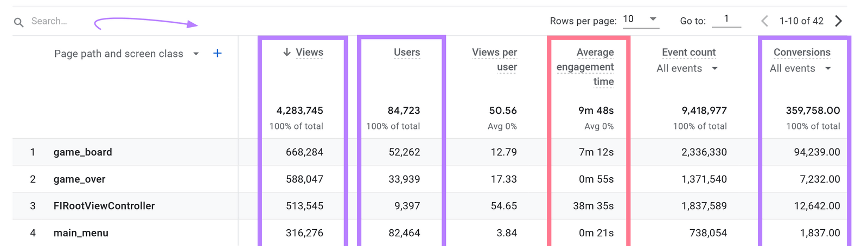Select the main_menu row
The height and width of the screenshot is (246, 868).
point(81,233)
